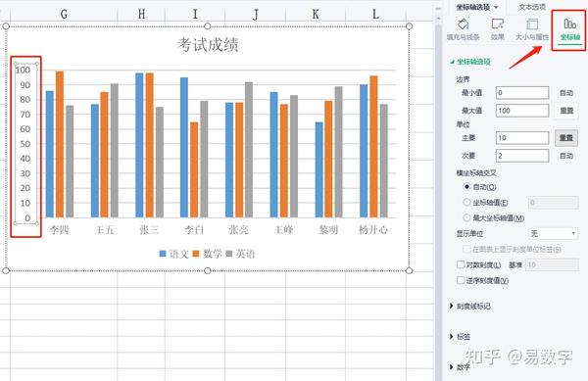Select the blue 语文 bar for 李四
This screenshot has height=381, width=588.
point(50,154)
